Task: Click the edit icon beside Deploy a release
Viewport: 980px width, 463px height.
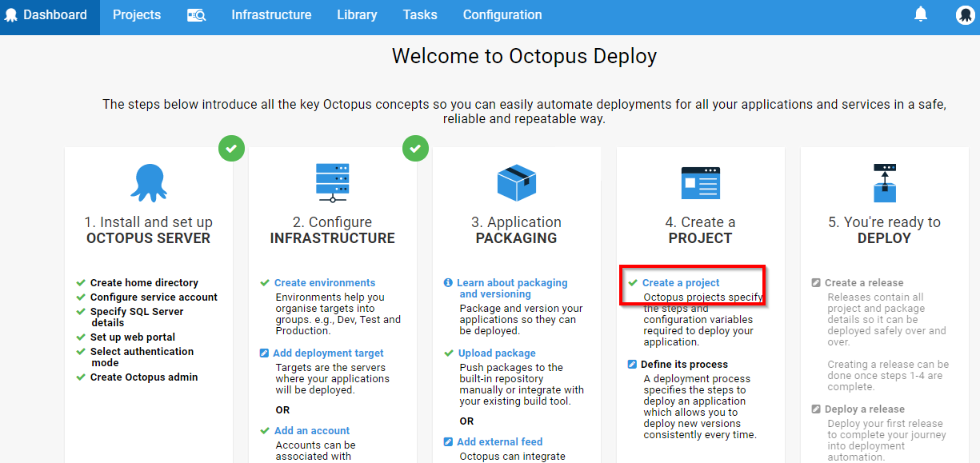Action: [x=816, y=409]
